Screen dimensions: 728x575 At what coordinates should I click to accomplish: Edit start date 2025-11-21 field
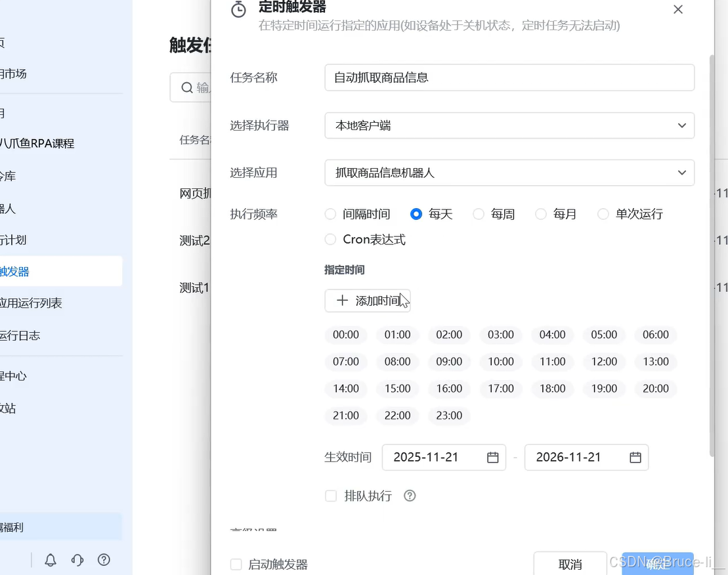click(x=443, y=457)
